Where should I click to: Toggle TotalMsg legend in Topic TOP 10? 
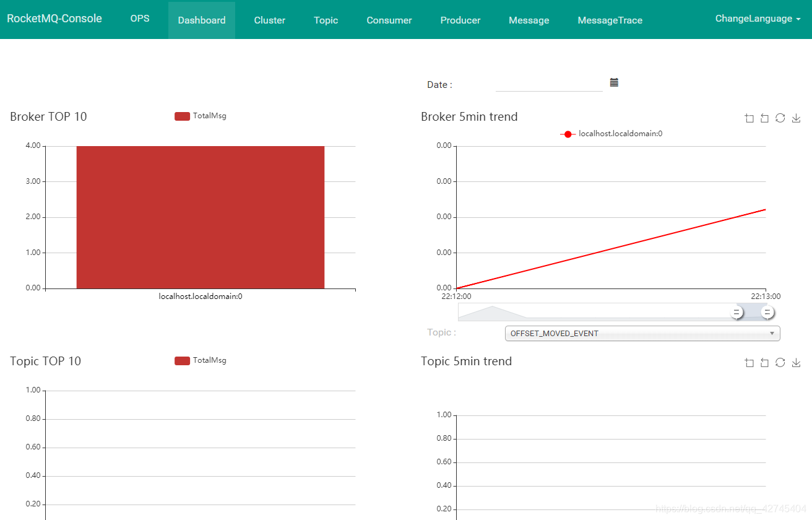pos(201,360)
